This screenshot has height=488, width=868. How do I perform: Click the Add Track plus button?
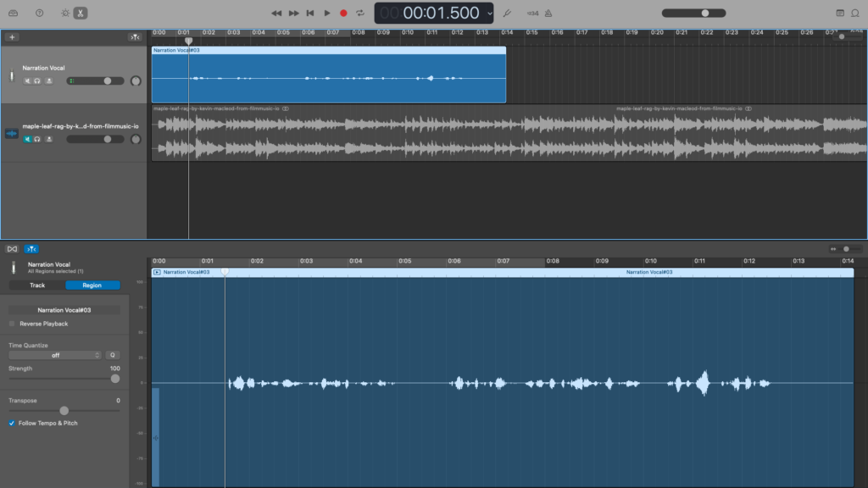pyautogui.click(x=13, y=37)
